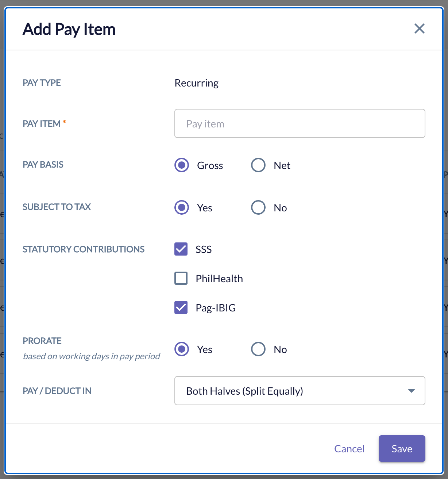Uncheck the Pag-IBIG checkbox
This screenshot has width=448, height=479.
coord(181,307)
